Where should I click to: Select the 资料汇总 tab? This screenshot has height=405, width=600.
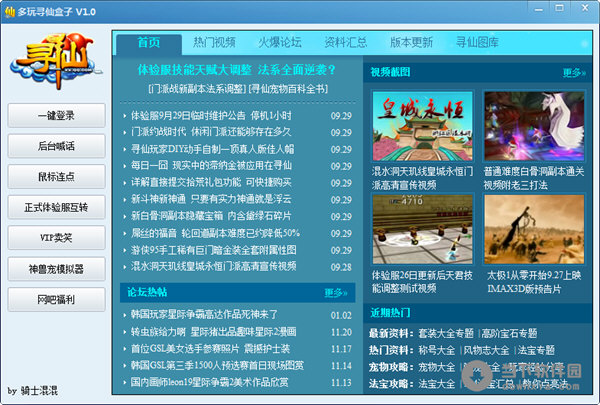(x=346, y=42)
